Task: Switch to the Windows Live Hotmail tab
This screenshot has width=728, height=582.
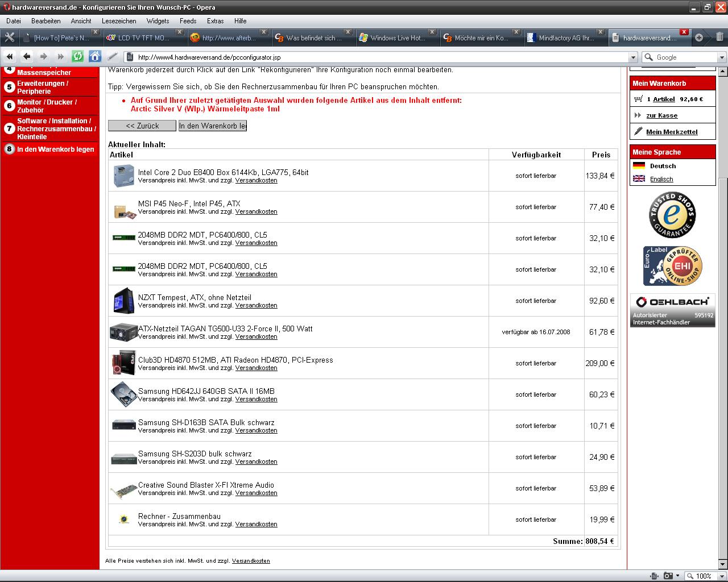Action: pos(396,38)
